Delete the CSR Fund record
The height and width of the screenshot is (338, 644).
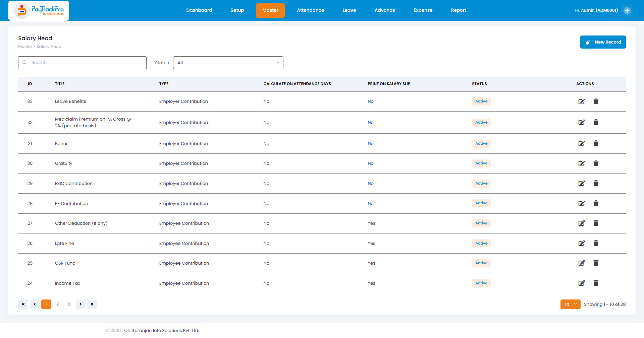(596, 263)
